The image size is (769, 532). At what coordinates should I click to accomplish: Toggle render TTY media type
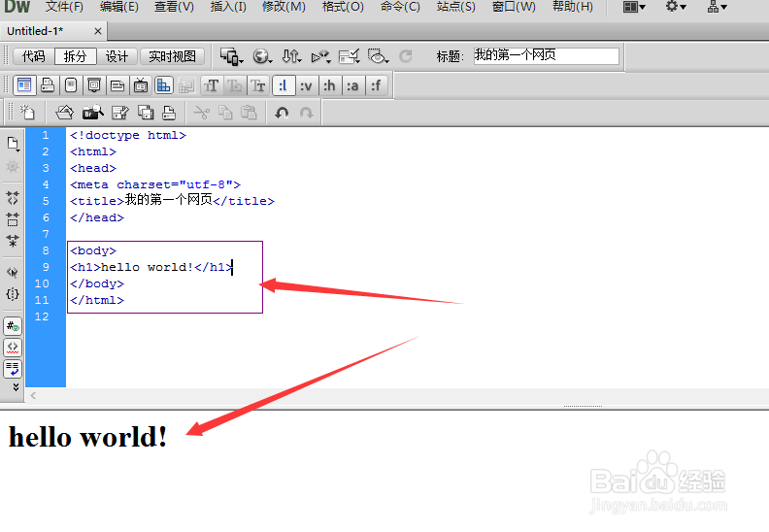pyautogui.click(x=117, y=85)
